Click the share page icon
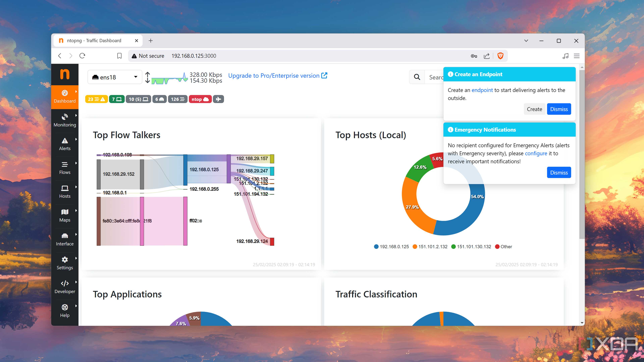This screenshot has height=362, width=644. point(487,56)
